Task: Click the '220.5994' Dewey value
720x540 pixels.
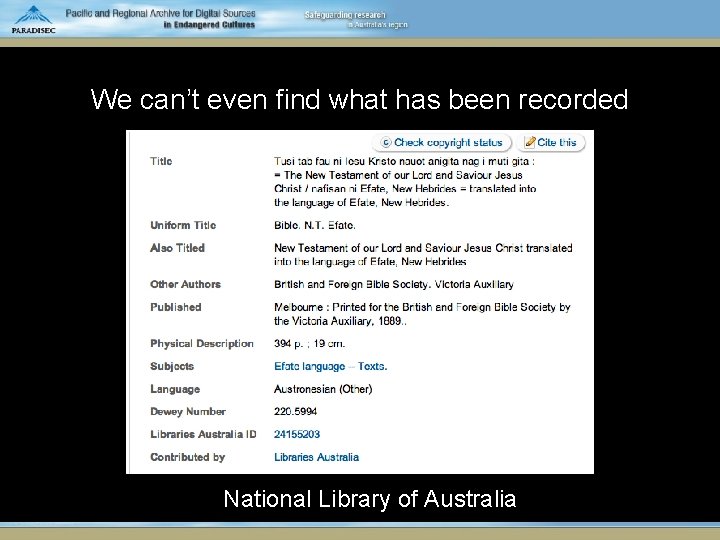Action: 295,412
